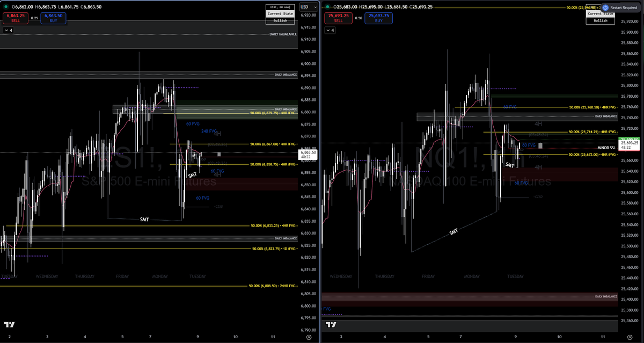This screenshot has width=644, height=343.
Task: Click the MINOR SSL label on NQ chart
Action: (607, 147)
